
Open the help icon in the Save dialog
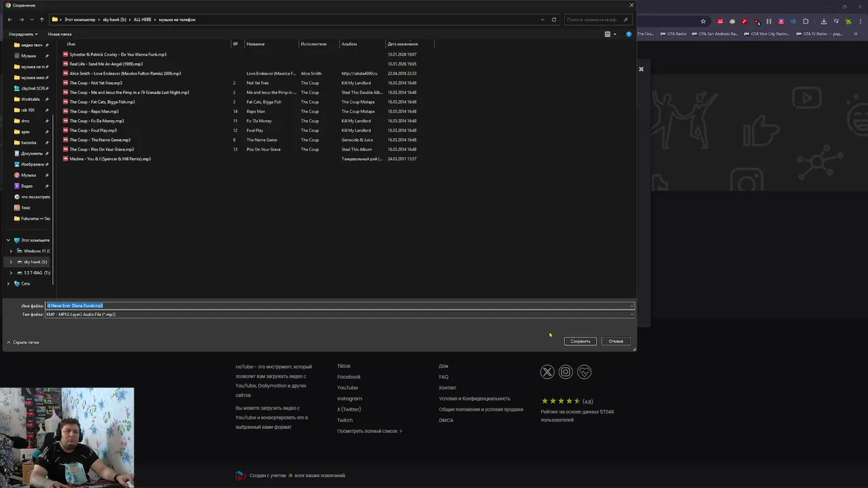[629, 34]
